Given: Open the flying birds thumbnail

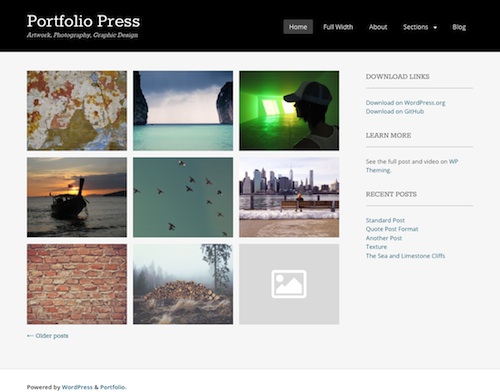Looking at the screenshot, I should tap(183, 197).
